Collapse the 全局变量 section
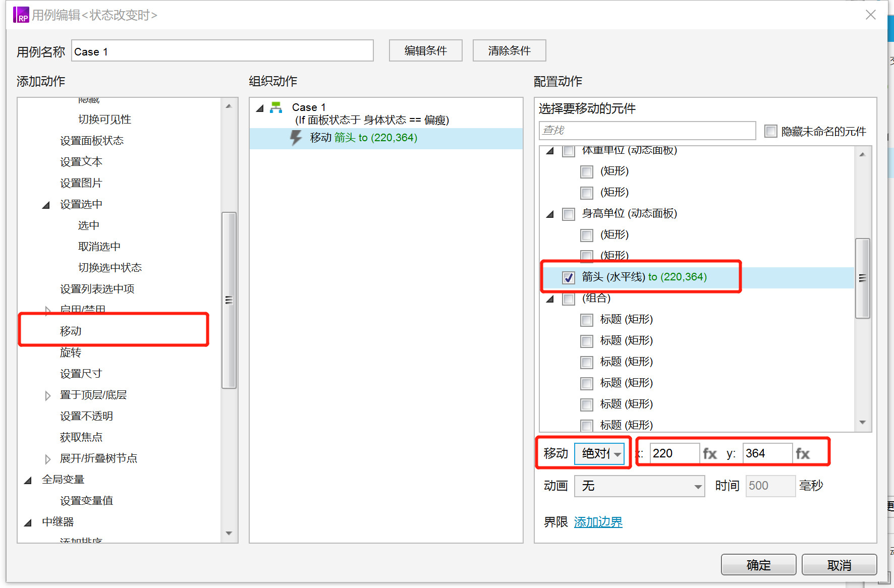The height and width of the screenshot is (588, 894). click(28, 480)
